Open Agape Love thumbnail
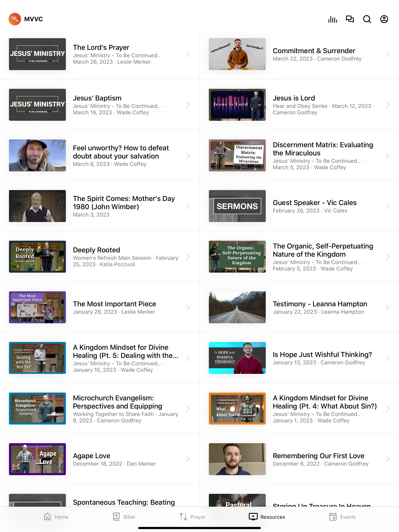The height and width of the screenshot is (532, 399). tap(37, 459)
